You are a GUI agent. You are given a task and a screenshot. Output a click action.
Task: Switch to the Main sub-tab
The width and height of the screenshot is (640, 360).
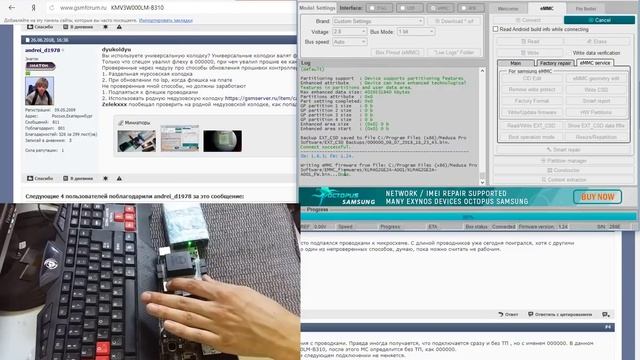(x=516, y=63)
